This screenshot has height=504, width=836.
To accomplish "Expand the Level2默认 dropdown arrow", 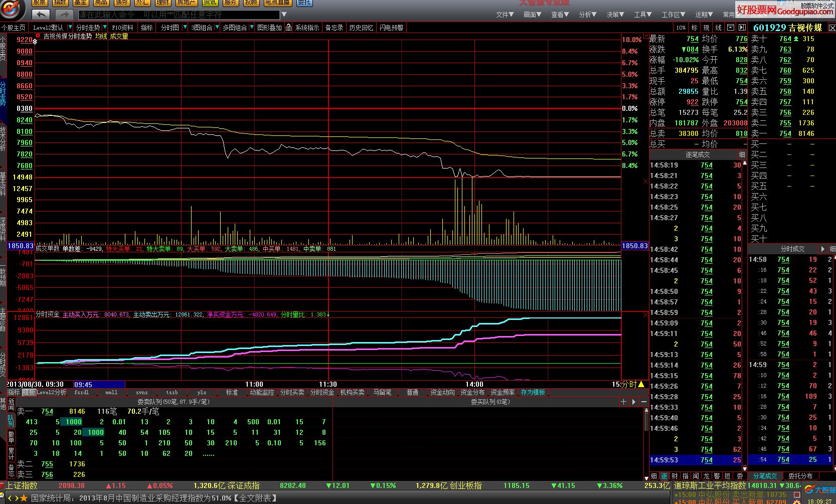I will click(x=71, y=28).
